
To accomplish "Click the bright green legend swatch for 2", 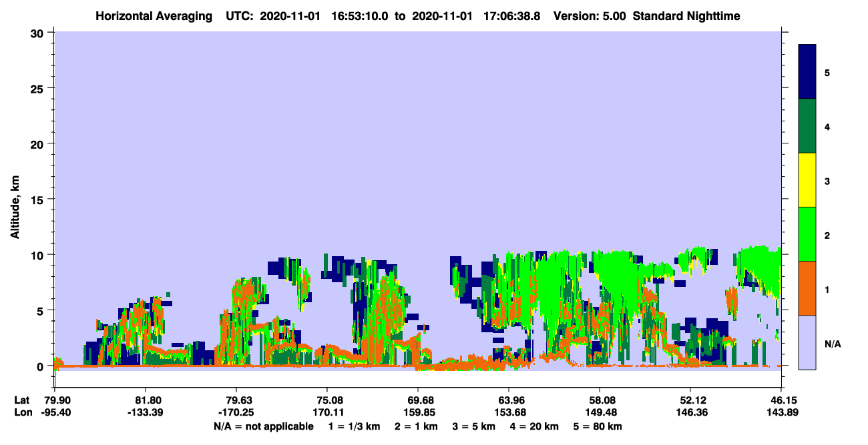I will coord(807,234).
